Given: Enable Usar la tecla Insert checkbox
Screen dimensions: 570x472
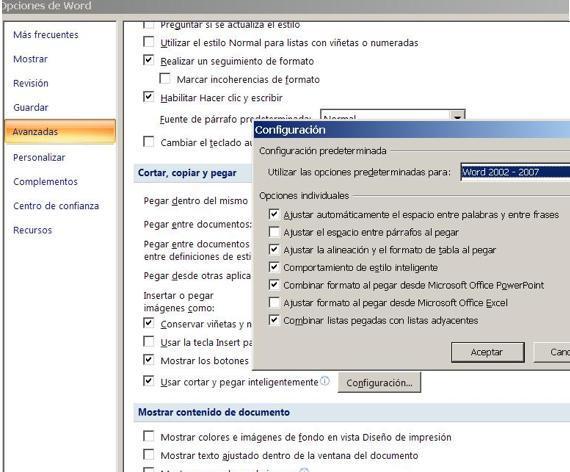Looking at the screenshot, I should pyautogui.click(x=148, y=341).
